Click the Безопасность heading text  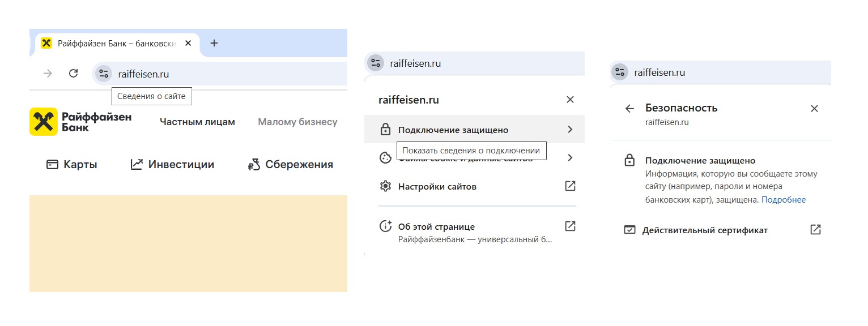point(682,108)
